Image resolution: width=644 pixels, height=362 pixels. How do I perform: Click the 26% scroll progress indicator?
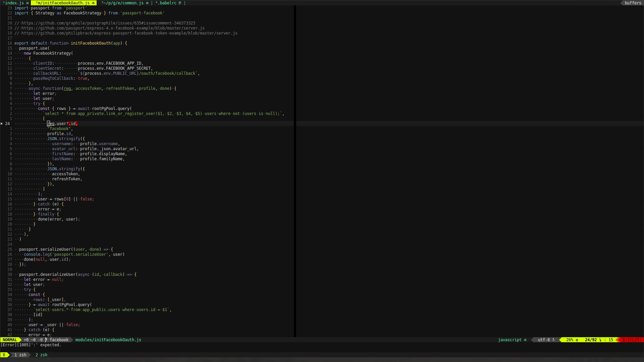(x=570, y=340)
